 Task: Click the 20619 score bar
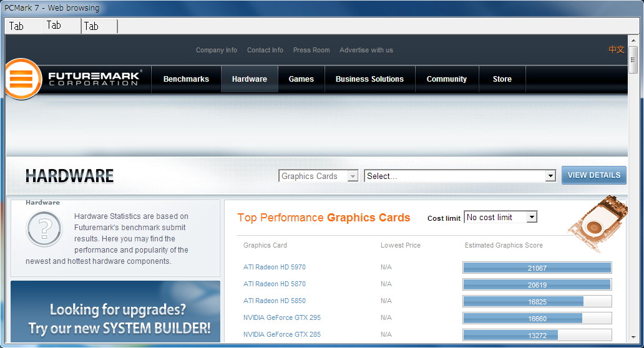(x=537, y=284)
